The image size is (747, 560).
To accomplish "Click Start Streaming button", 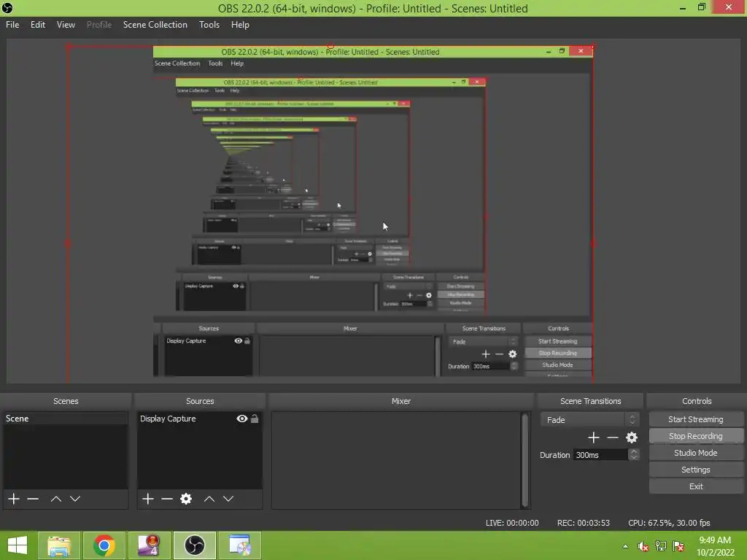I will click(695, 419).
